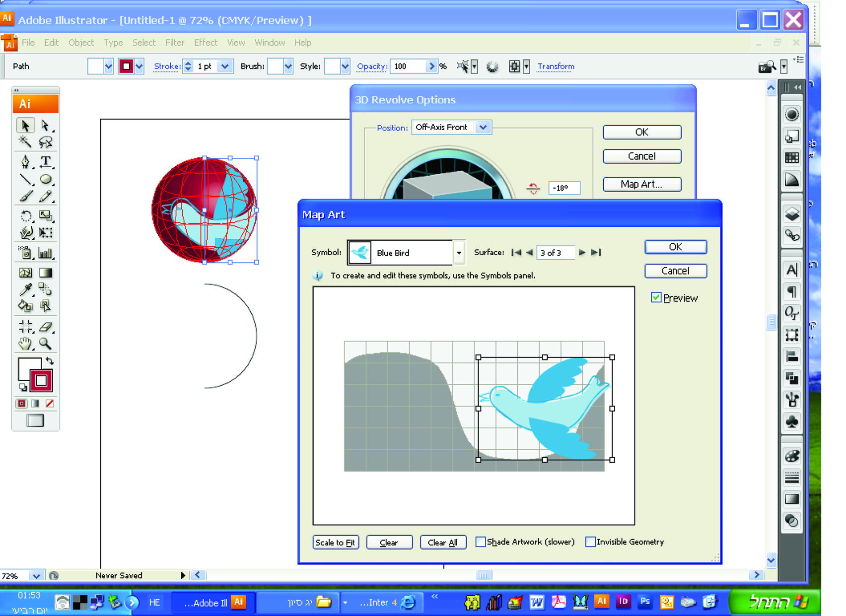846x616 pixels.
Task: Click OK in the Map Art dialog
Action: pos(675,247)
